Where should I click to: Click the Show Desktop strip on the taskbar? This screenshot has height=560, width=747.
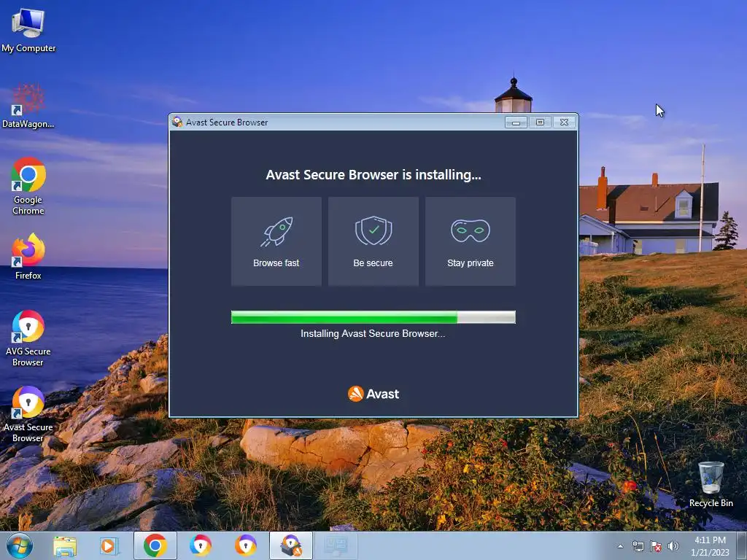click(741, 545)
